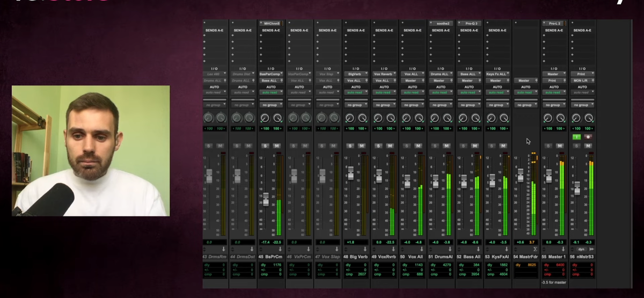Click the aux track type icon on BsPrCm
The width and height of the screenshot is (644, 298).
click(281, 249)
